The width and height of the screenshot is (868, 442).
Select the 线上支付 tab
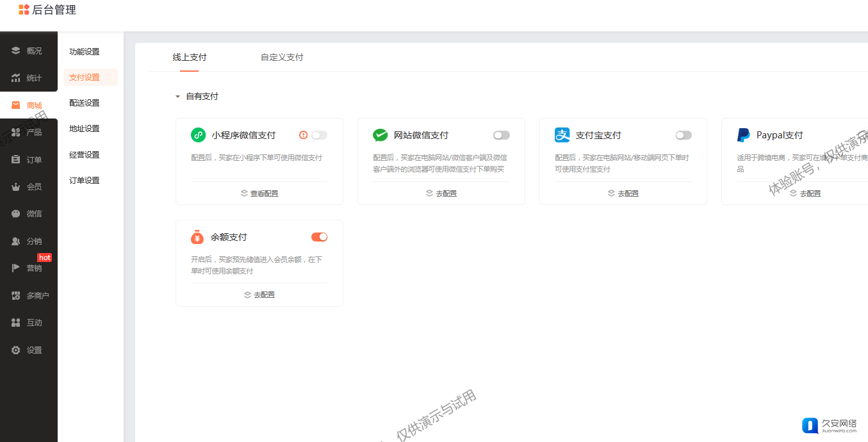click(190, 58)
